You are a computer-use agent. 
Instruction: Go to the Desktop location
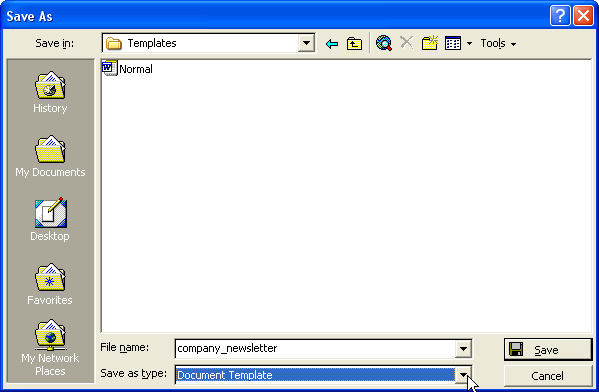50,220
